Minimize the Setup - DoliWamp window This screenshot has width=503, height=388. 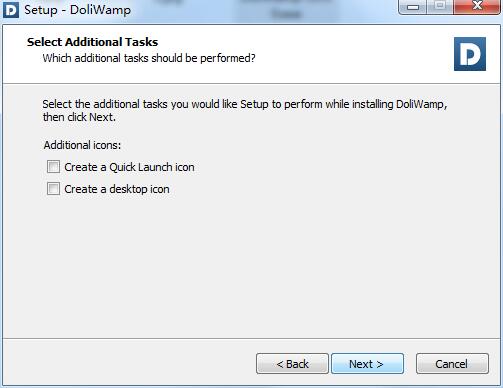pos(413,6)
